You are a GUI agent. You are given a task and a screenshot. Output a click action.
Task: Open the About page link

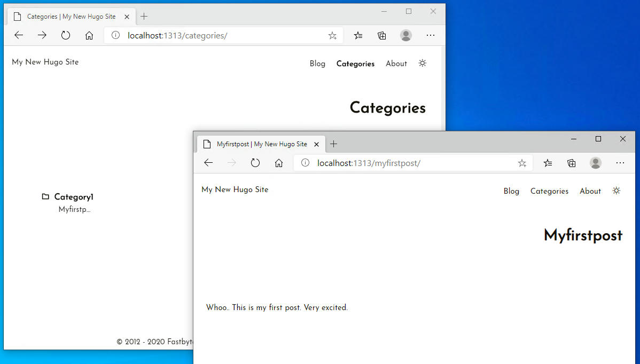click(x=590, y=191)
